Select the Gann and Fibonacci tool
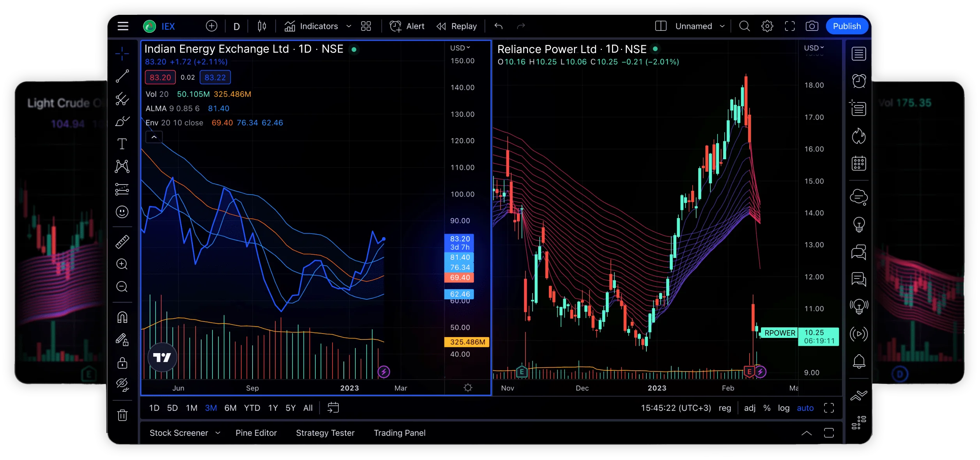This screenshot has height=460, width=980. coord(122,99)
